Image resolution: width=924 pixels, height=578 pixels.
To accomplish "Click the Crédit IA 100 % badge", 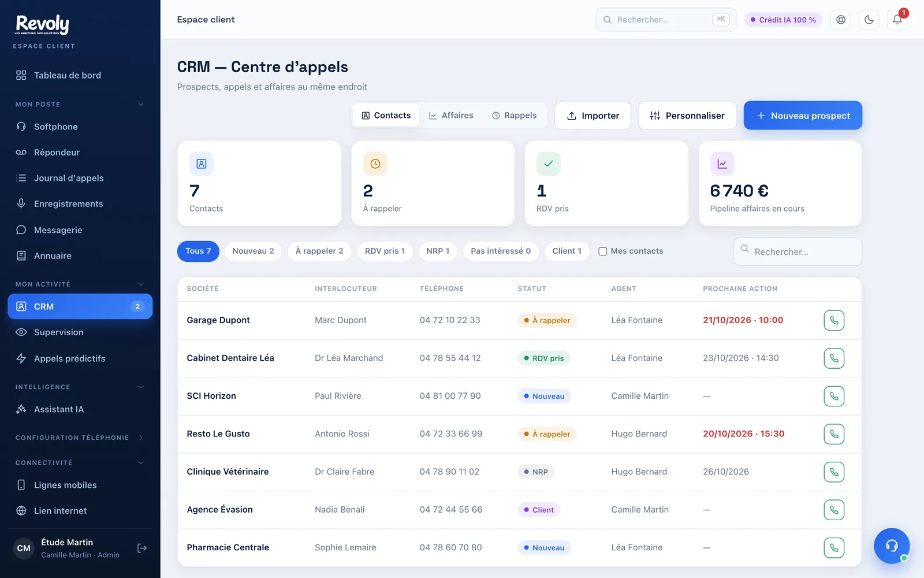I will click(783, 20).
